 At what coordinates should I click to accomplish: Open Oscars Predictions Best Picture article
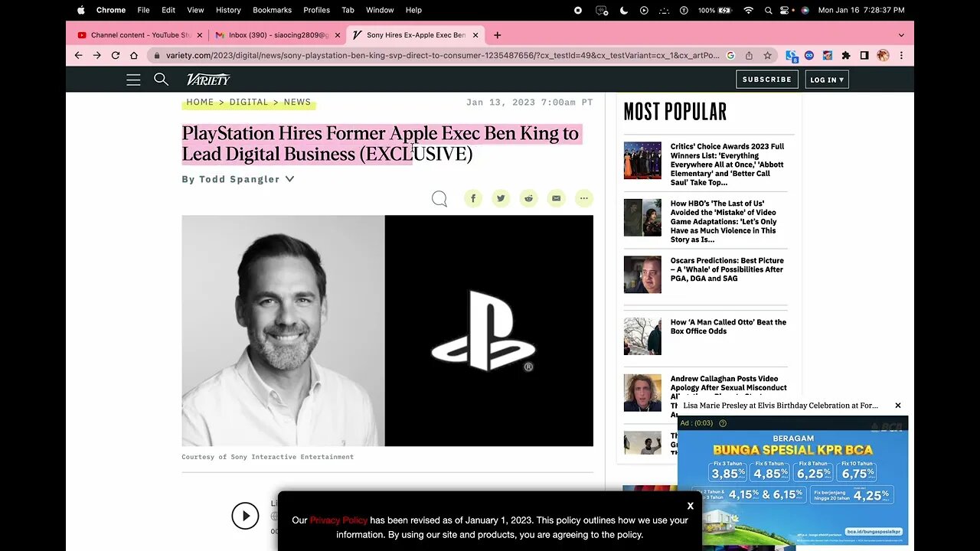tap(727, 269)
